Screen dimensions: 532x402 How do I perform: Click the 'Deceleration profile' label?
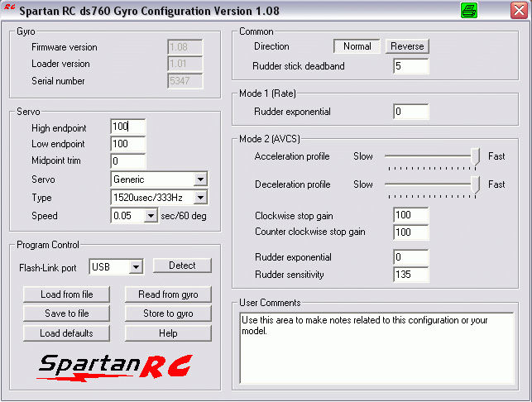click(x=292, y=184)
